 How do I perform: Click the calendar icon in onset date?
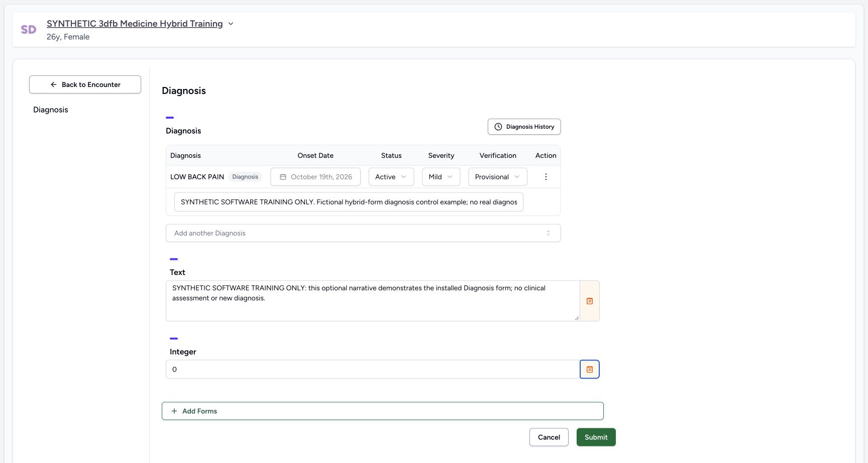(x=283, y=177)
